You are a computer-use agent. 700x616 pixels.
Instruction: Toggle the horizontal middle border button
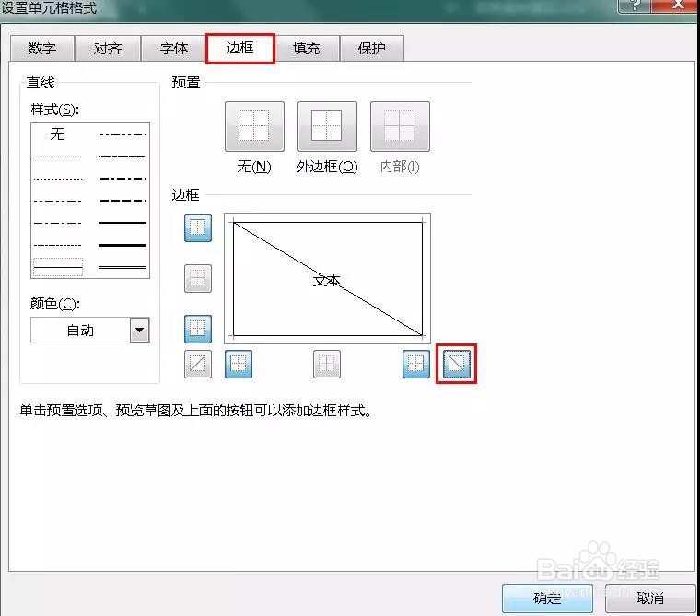click(198, 279)
